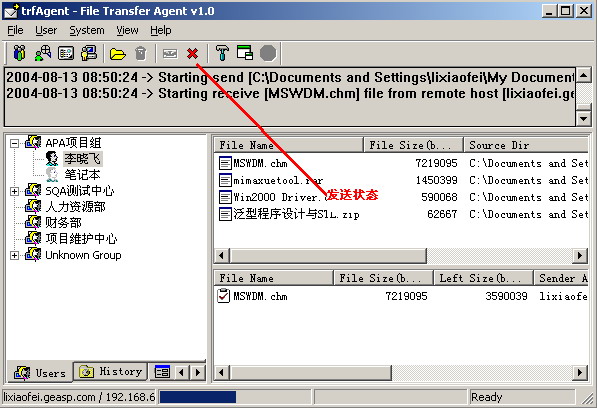Select the 项目维护中心 group
This screenshot has width=597, height=408.
point(81,239)
